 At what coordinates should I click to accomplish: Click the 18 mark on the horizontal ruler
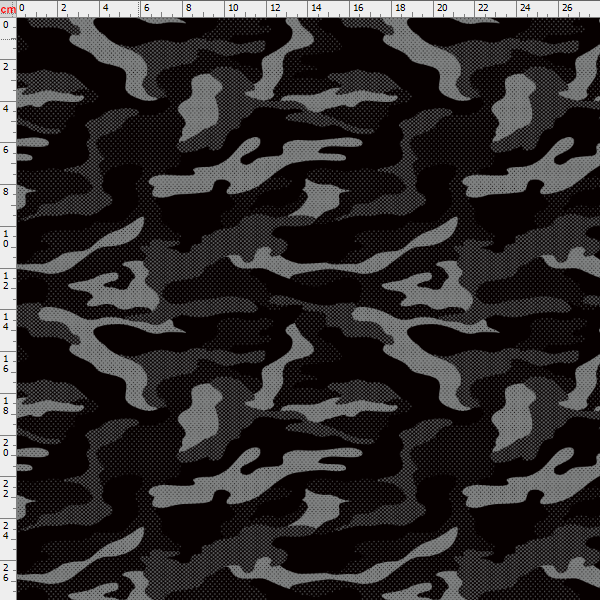click(400, 7)
